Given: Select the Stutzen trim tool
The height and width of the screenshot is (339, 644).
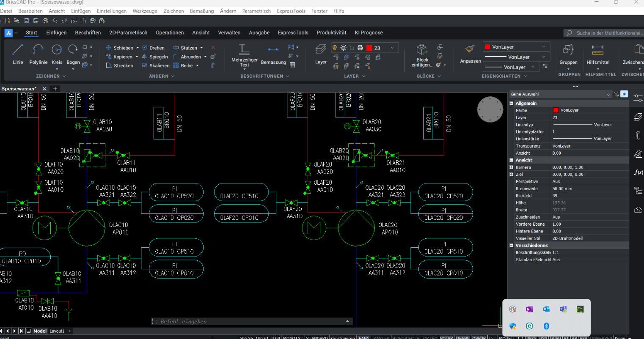Looking at the screenshot, I should [x=185, y=48].
